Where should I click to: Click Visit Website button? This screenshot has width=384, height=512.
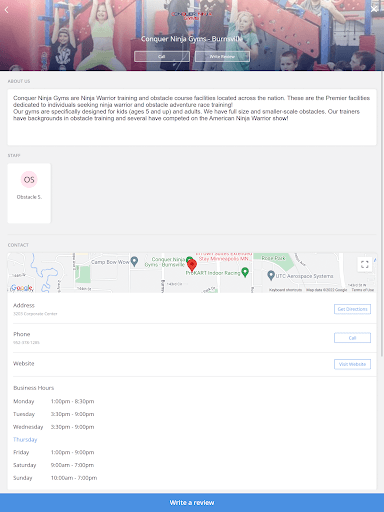[x=352, y=364]
